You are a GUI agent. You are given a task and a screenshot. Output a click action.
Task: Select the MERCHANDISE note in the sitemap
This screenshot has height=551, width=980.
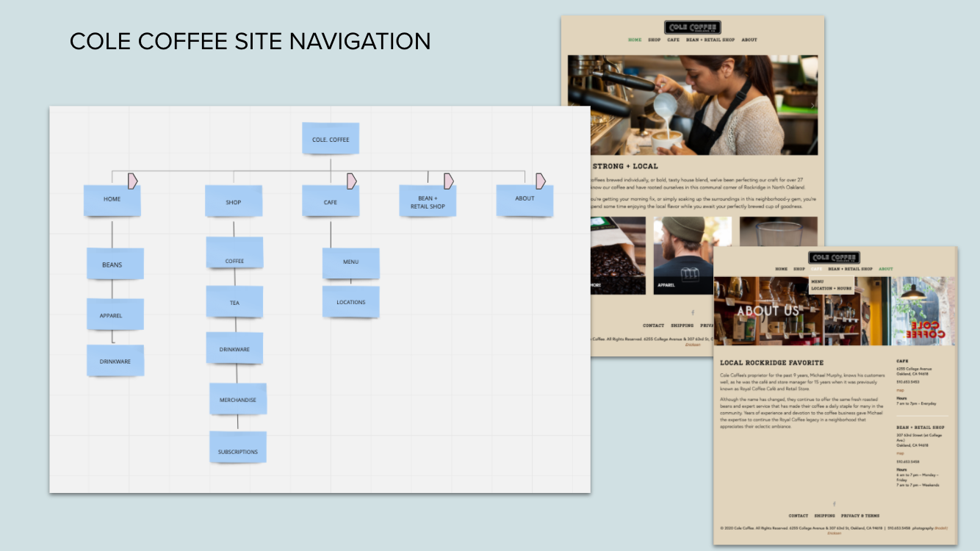pos(238,399)
